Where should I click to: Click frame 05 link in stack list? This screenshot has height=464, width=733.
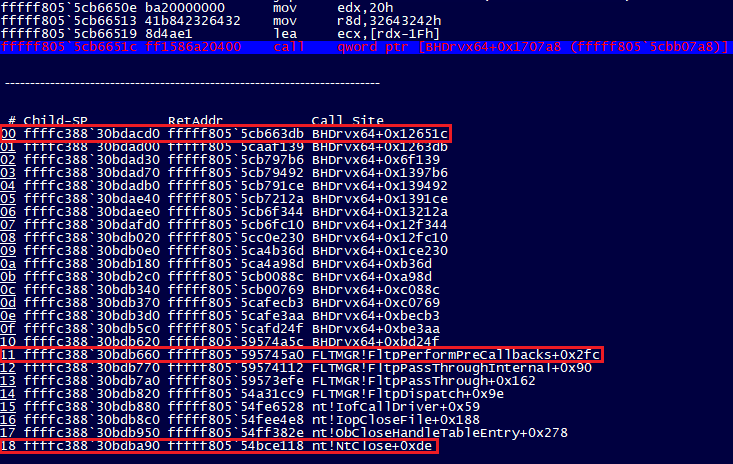click(8, 198)
